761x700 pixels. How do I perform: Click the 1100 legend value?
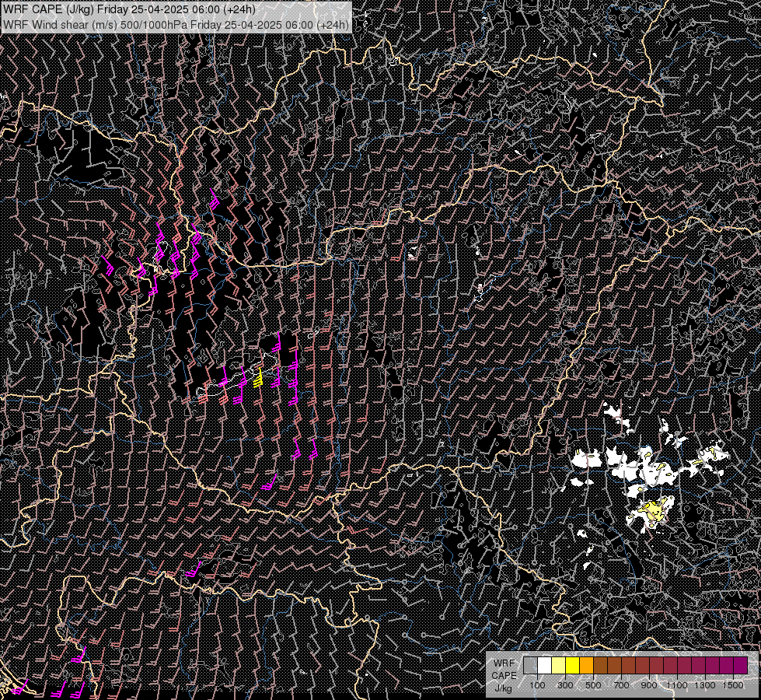point(677,685)
